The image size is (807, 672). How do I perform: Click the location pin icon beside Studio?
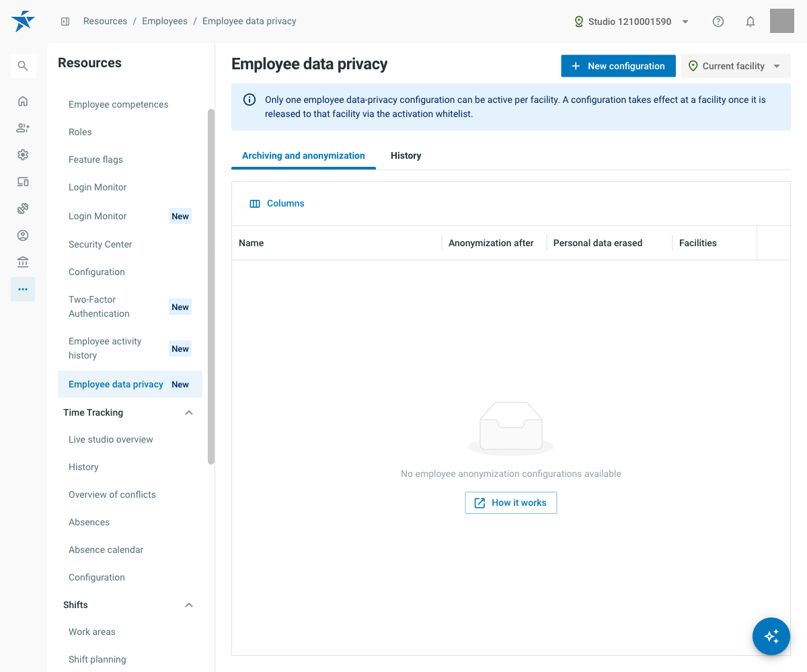579,22
